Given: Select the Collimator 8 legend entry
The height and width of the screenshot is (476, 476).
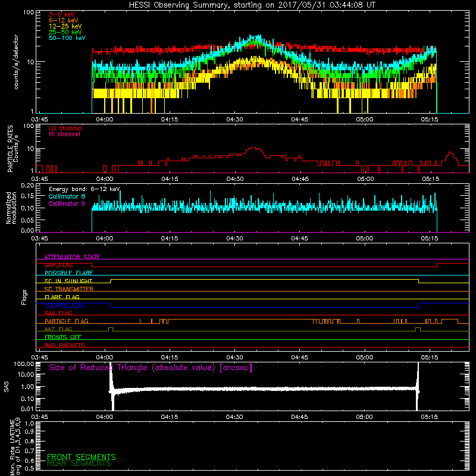Looking at the screenshot, I should click(x=67, y=196).
